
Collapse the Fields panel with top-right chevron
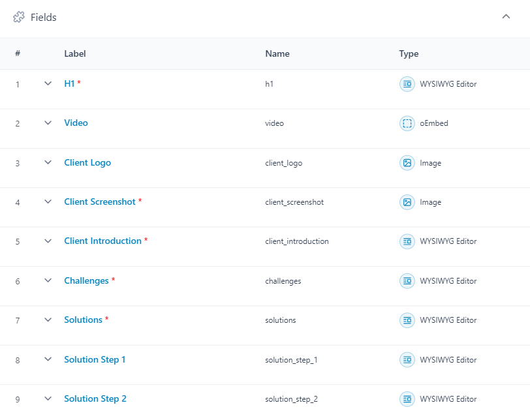point(506,16)
